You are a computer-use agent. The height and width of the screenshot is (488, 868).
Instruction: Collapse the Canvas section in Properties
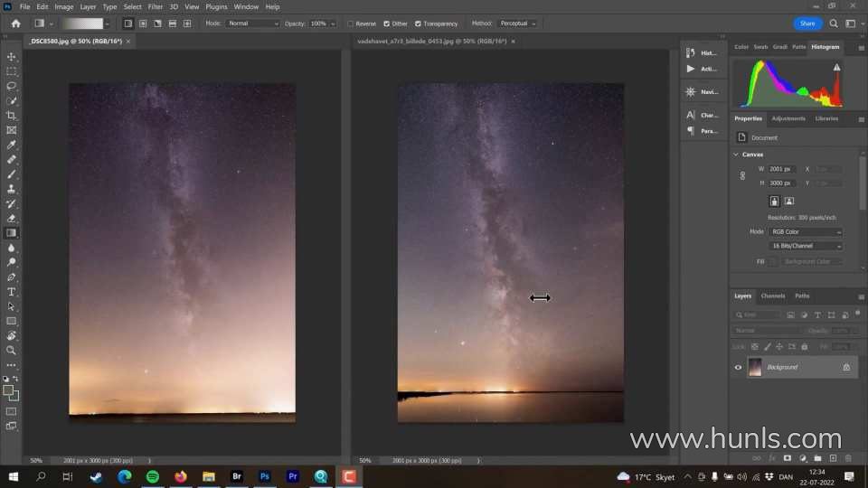click(736, 155)
